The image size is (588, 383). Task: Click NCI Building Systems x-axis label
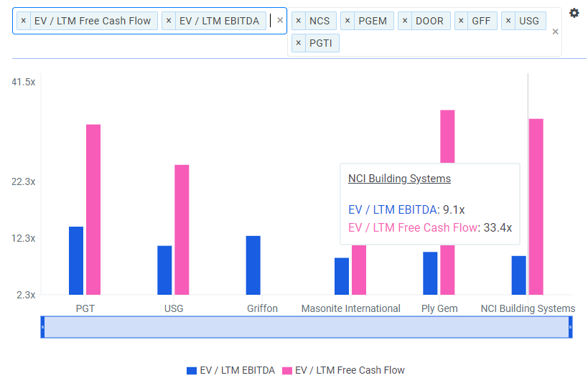click(x=528, y=308)
